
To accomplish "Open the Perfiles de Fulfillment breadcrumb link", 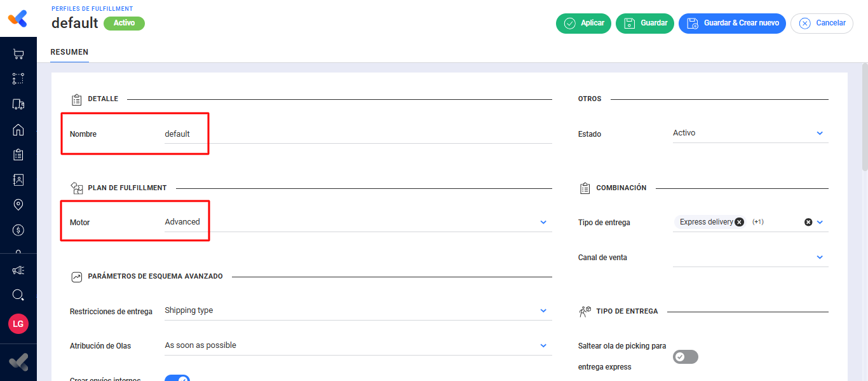I will pyautogui.click(x=92, y=8).
